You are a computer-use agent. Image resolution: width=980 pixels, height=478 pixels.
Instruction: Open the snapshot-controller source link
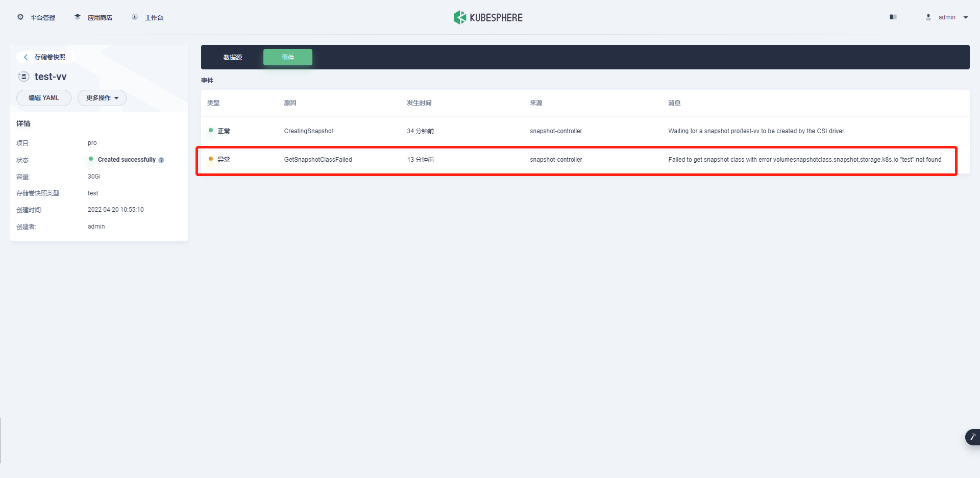[x=556, y=159]
